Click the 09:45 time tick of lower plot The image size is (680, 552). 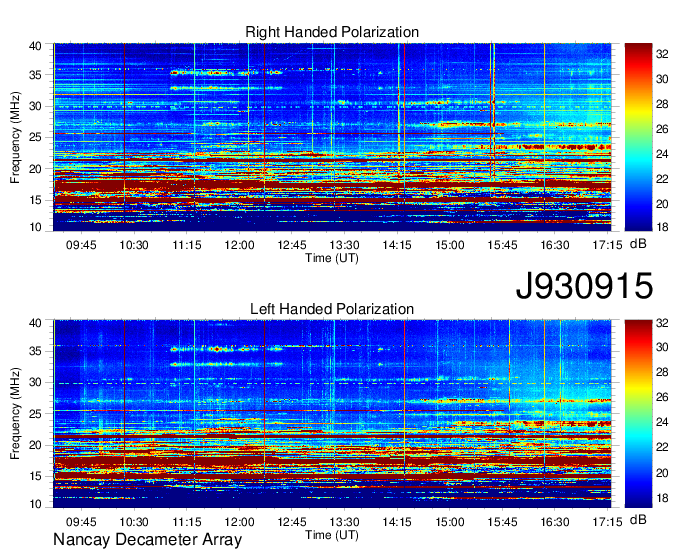[x=81, y=522]
